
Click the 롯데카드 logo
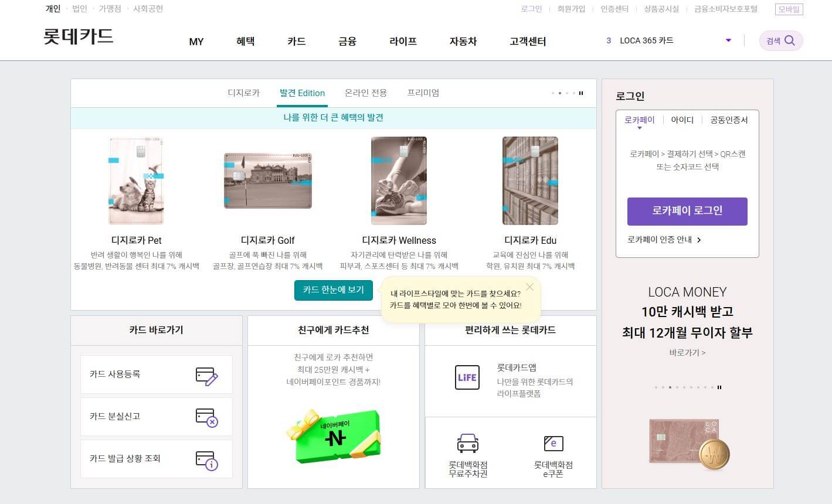click(79, 36)
